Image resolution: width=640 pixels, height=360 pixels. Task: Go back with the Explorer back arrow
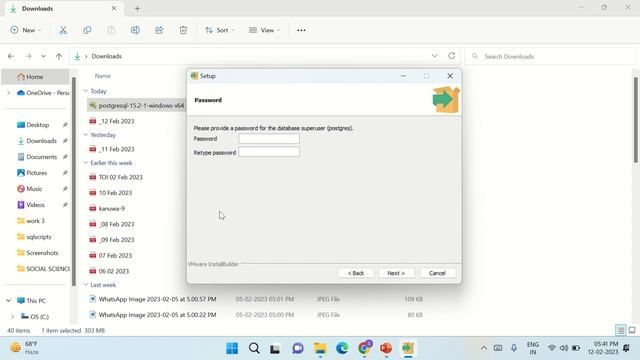click(11, 56)
